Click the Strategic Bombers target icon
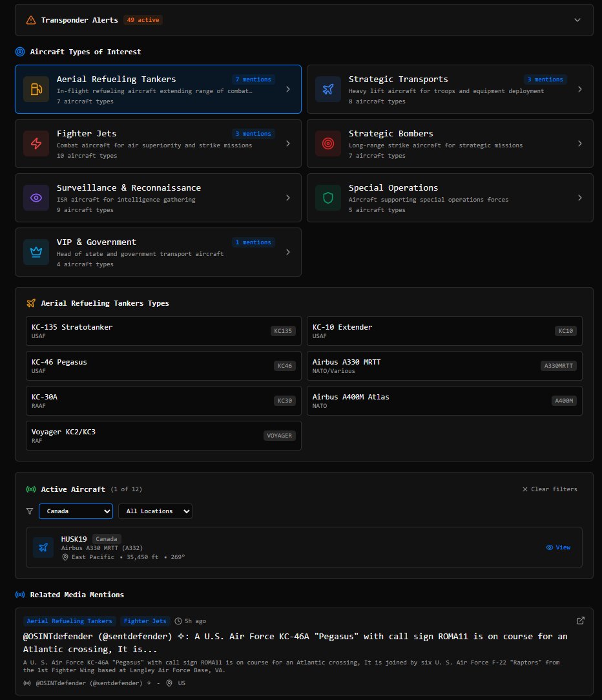 (328, 143)
